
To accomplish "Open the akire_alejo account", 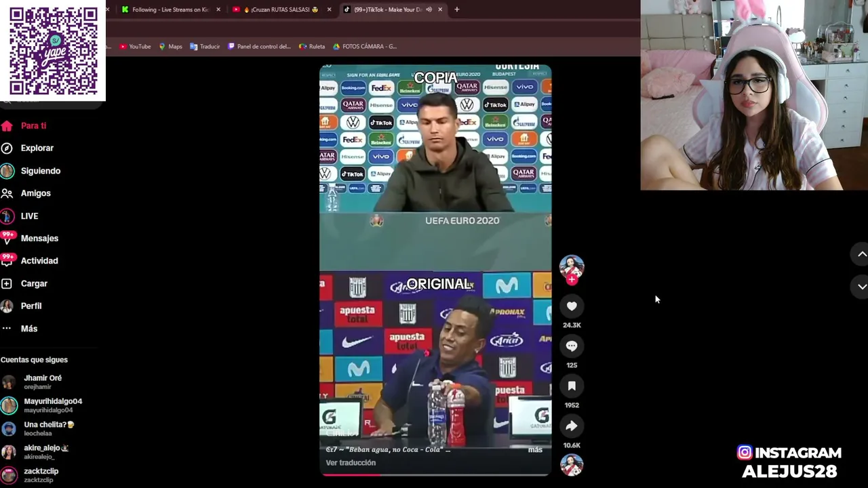I will click(46, 451).
